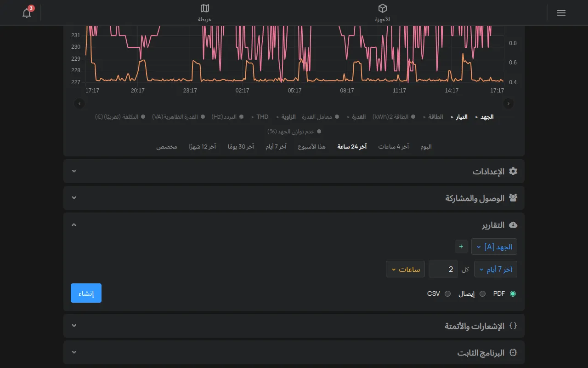Select the PDF report format
Screen dimensions: 588x368
tap(513, 293)
